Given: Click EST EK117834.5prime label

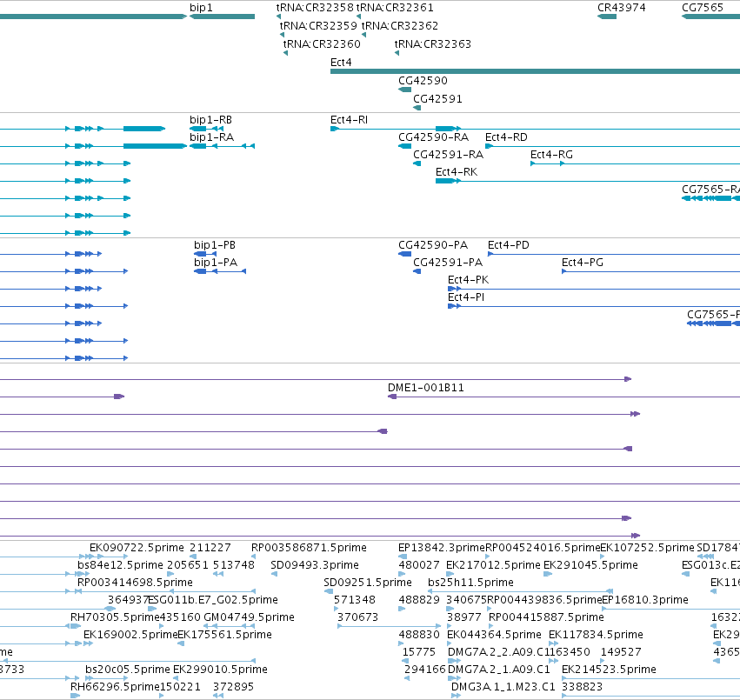Looking at the screenshot, I should coord(596,636).
